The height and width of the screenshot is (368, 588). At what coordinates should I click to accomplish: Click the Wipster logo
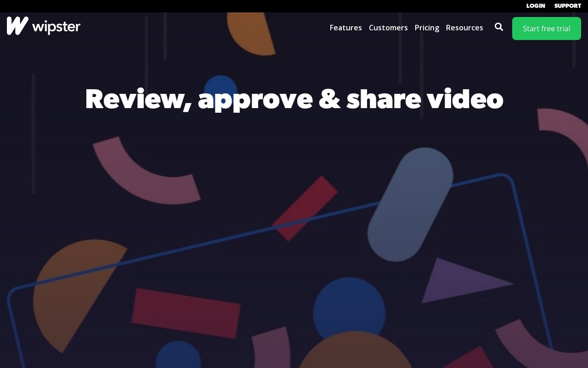44,26
